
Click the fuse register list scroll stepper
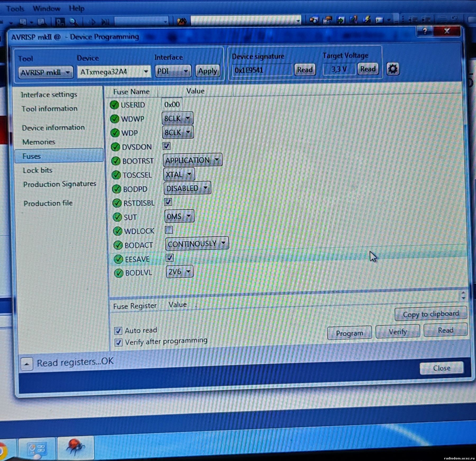pos(463,295)
